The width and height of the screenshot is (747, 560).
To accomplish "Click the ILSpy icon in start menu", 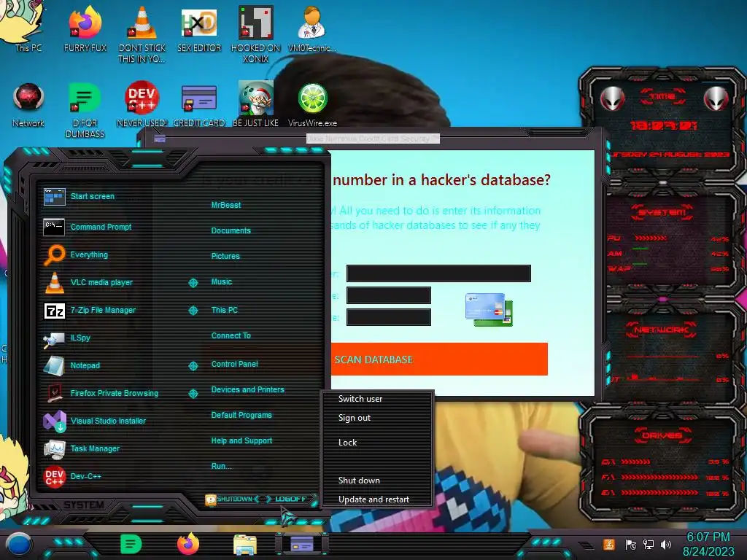I will click(54, 338).
